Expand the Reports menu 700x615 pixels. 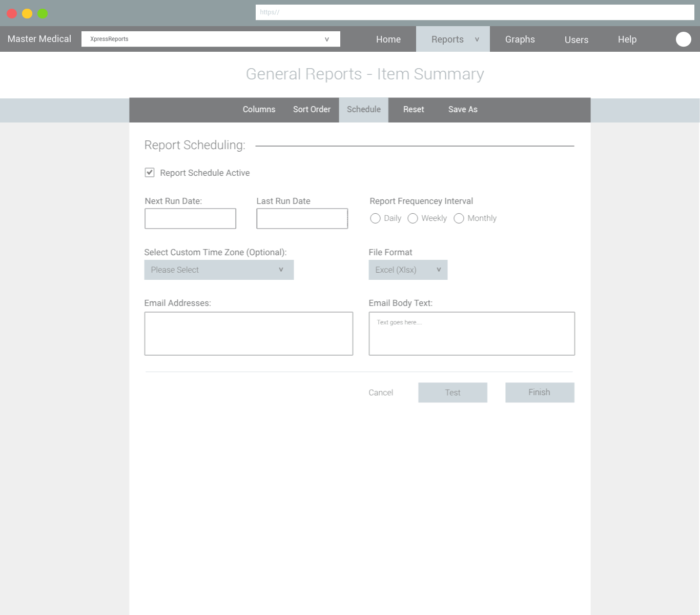[453, 39]
